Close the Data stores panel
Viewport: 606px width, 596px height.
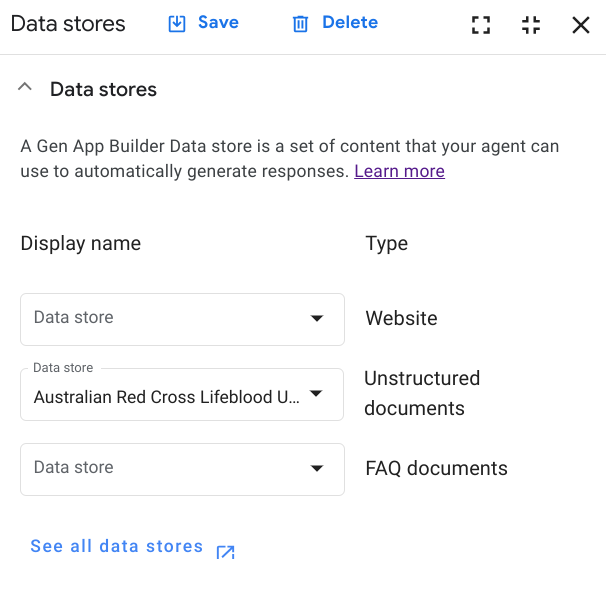(x=580, y=25)
